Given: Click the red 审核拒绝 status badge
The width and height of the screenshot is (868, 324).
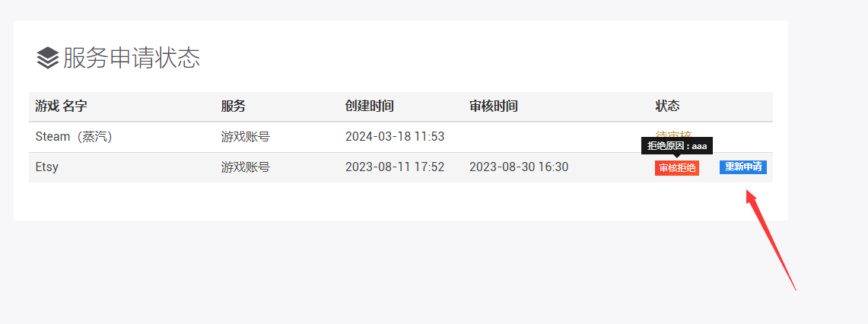Looking at the screenshot, I should (x=676, y=168).
